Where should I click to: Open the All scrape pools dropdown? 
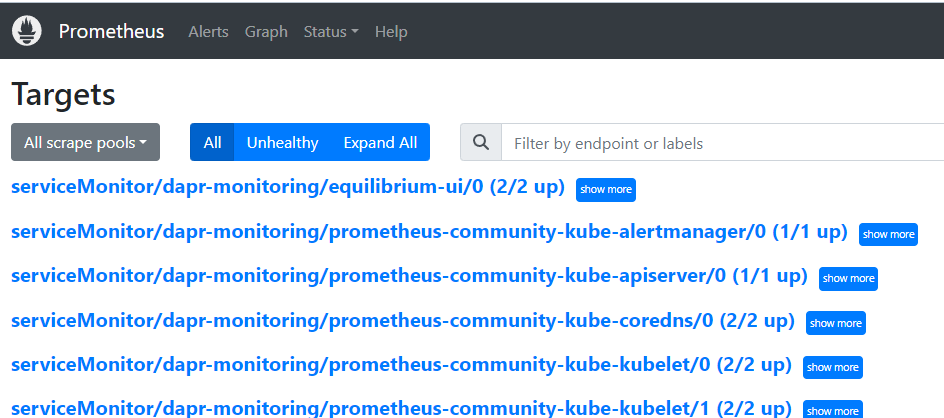tap(85, 142)
